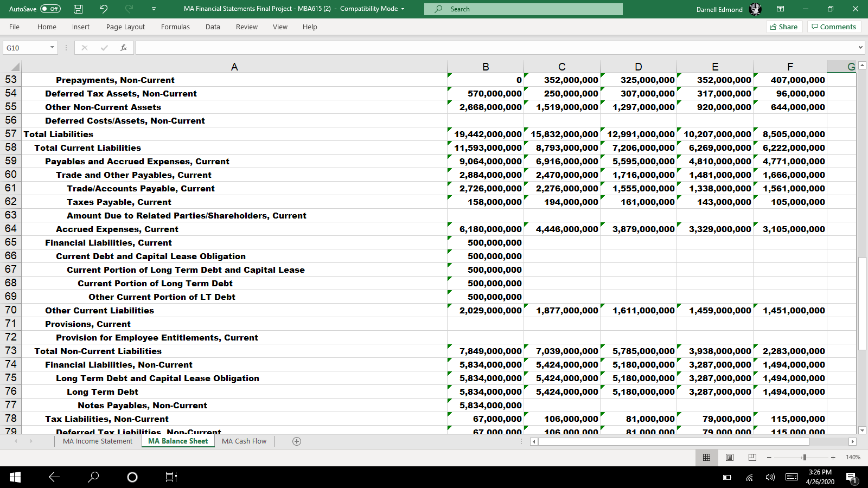This screenshot has width=868, height=488.
Task: Open the Help tab
Action: (x=310, y=27)
